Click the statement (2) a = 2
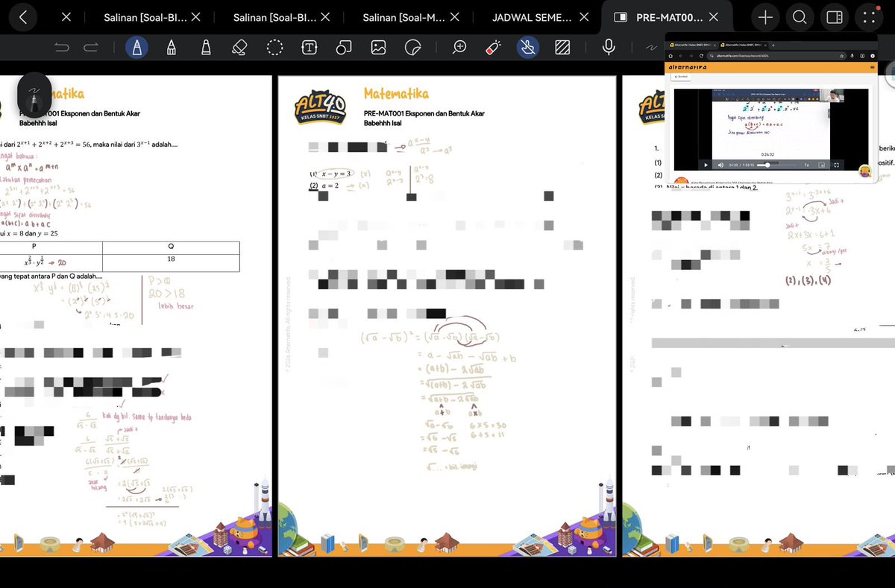895x588 pixels. point(325,185)
